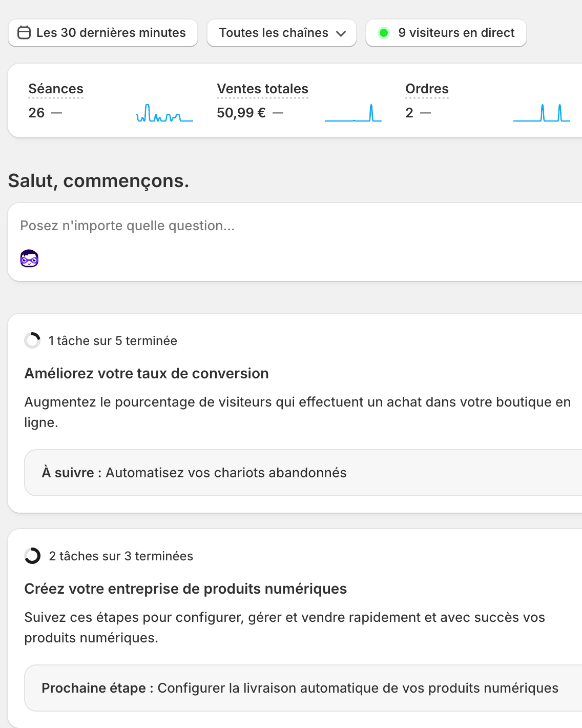This screenshot has width=582, height=728.
Task: Click the conversion tasks progress ring
Action: click(x=32, y=340)
